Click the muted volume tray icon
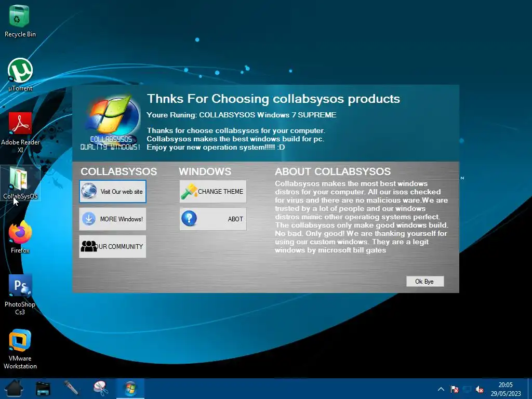The image size is (532, 399). click(480, 389)
